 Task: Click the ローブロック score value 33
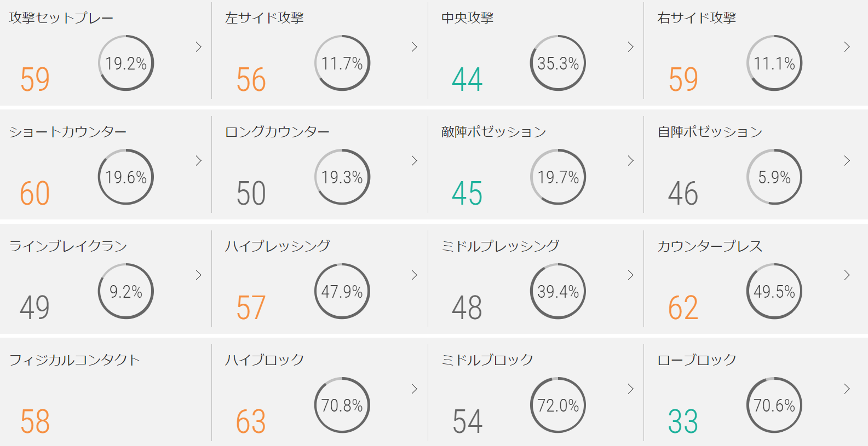click(x=683, y=421)
